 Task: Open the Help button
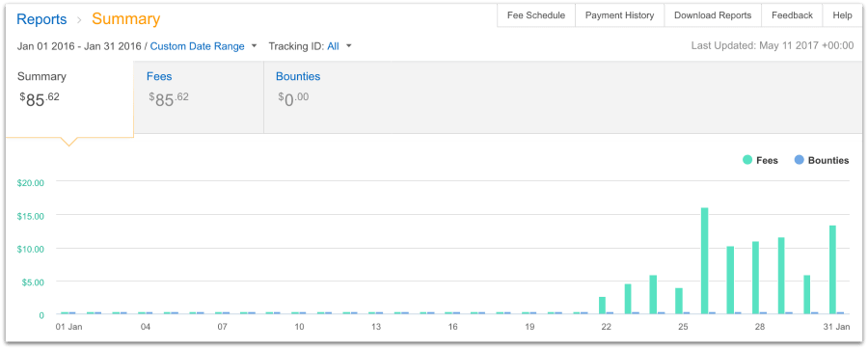842,15
